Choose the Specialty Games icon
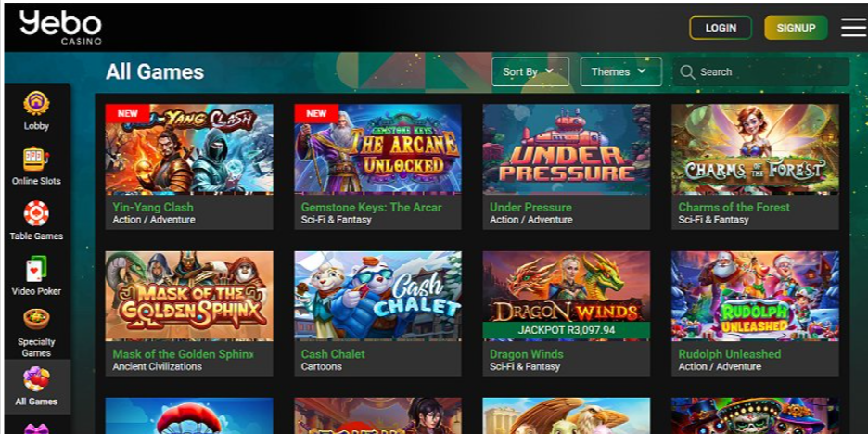The image size is (868, 434). (x=36, y=320)
